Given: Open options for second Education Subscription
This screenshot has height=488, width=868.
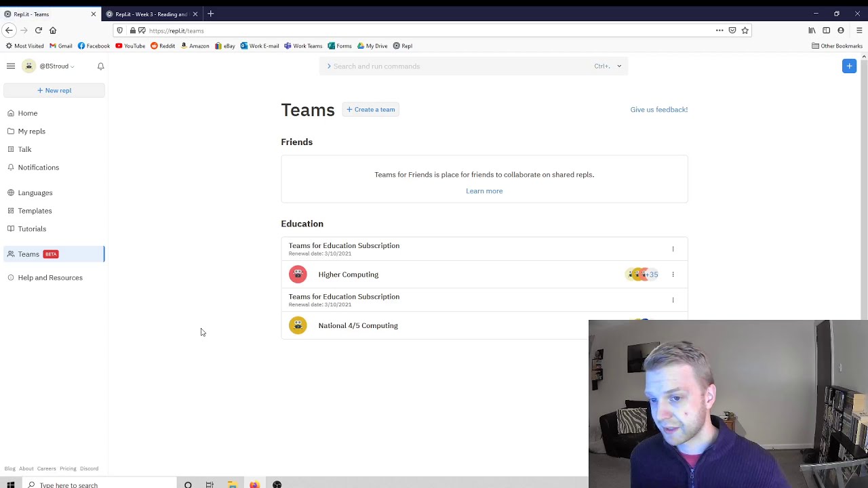Looking at the screenshot, I should click(x=673, y=300).
